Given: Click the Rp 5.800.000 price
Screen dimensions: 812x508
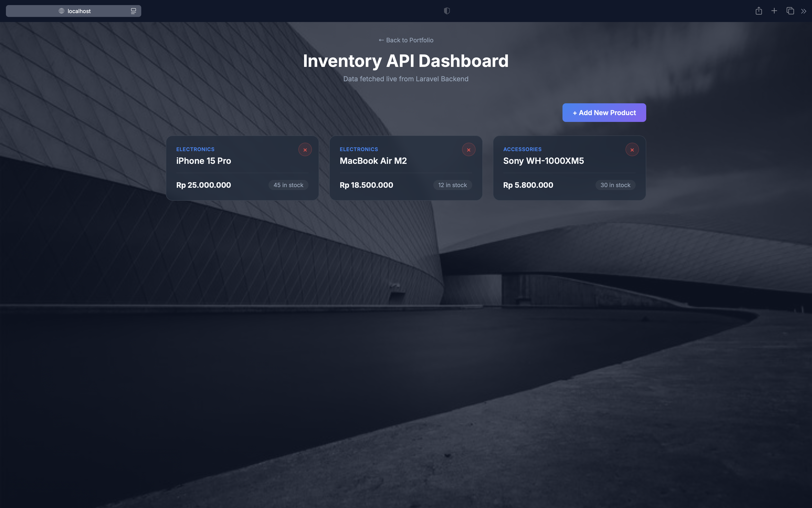Looking at the screenshot, I should pos(528,185).
